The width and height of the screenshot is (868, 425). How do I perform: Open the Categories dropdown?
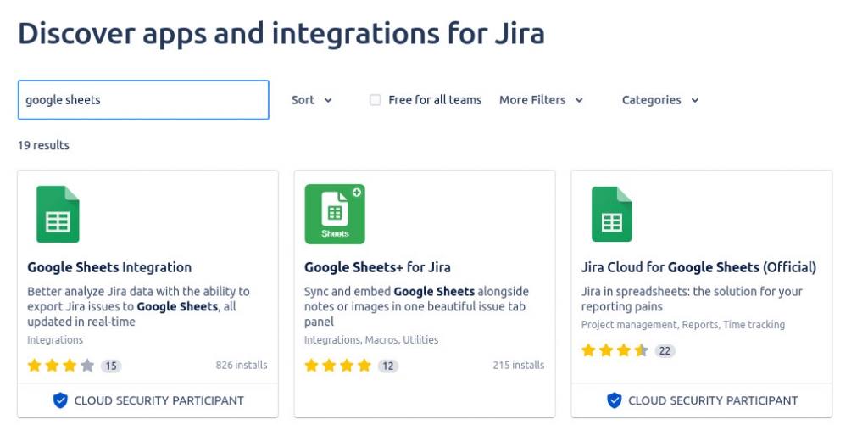pyautogui.click(x=660, y=100)
